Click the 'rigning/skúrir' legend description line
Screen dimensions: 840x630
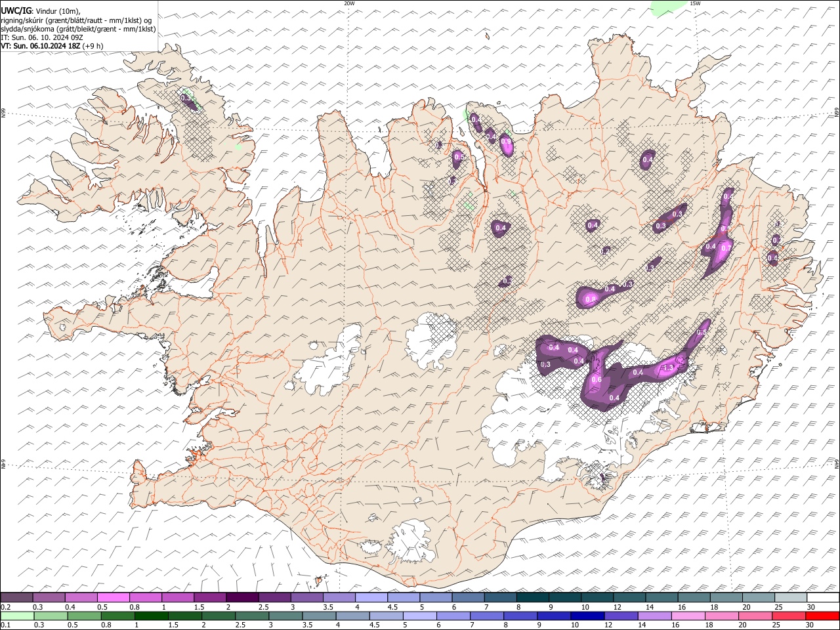[76, 20]
